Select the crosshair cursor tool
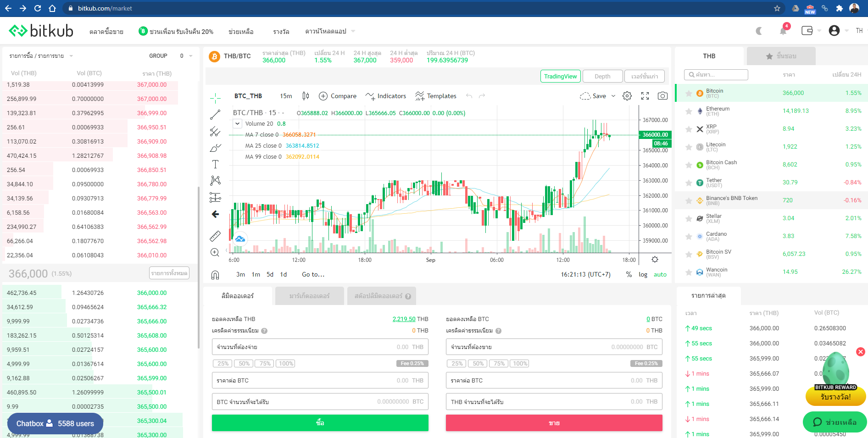This screenshot has width=868, height=438. 215,98
